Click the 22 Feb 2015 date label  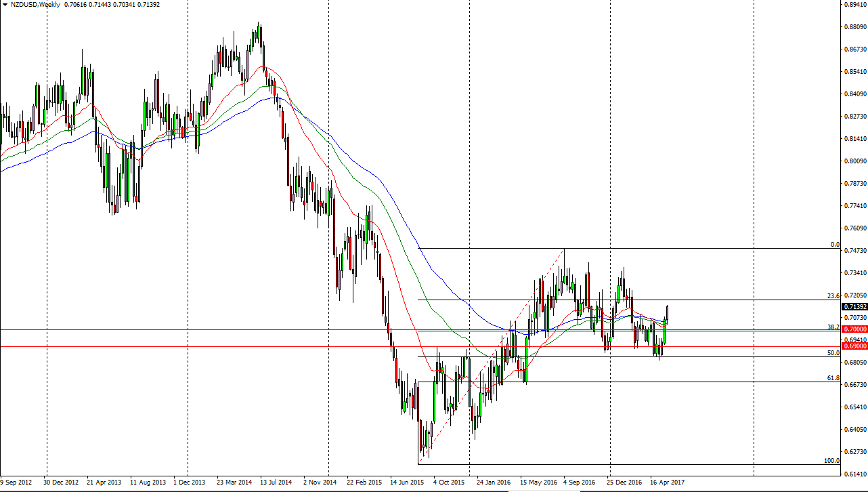coord(364,483)
